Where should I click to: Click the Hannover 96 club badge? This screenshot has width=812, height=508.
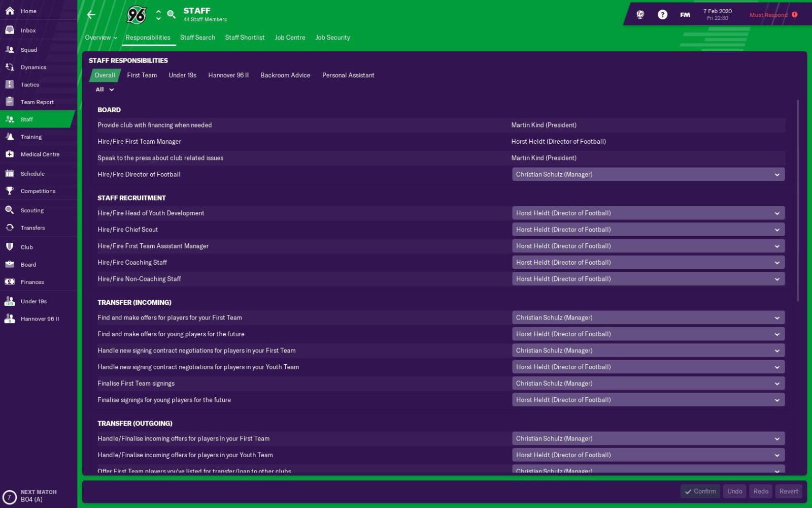pos(136,15)
